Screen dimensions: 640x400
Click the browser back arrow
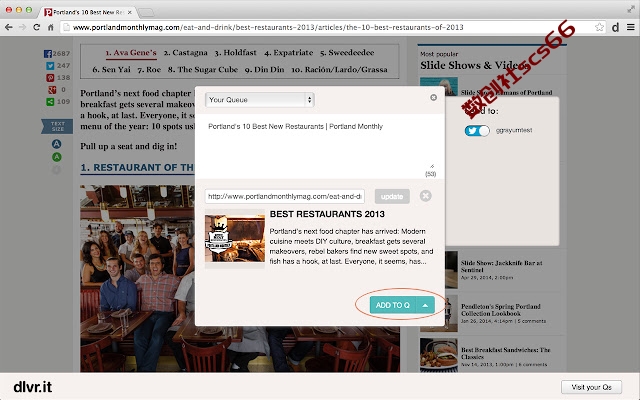point(9,27)
